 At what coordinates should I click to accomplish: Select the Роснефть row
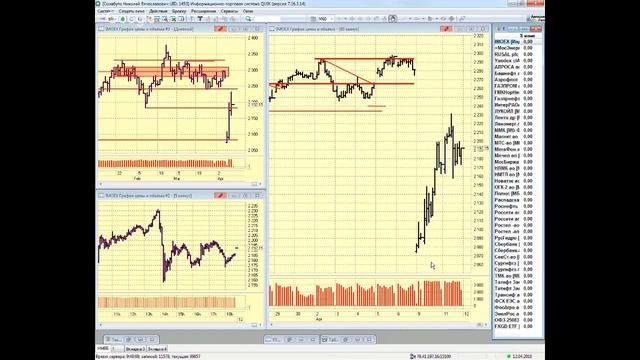518,206
